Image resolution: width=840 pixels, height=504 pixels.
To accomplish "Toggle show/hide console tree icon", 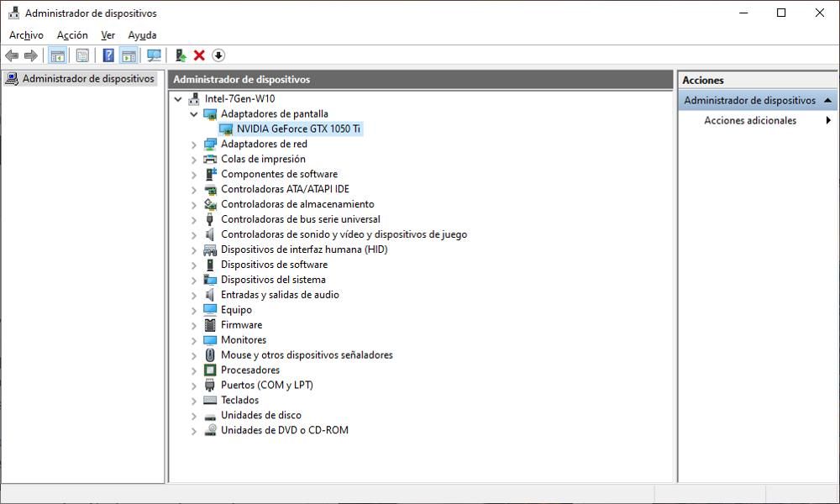I will [58, 55].
